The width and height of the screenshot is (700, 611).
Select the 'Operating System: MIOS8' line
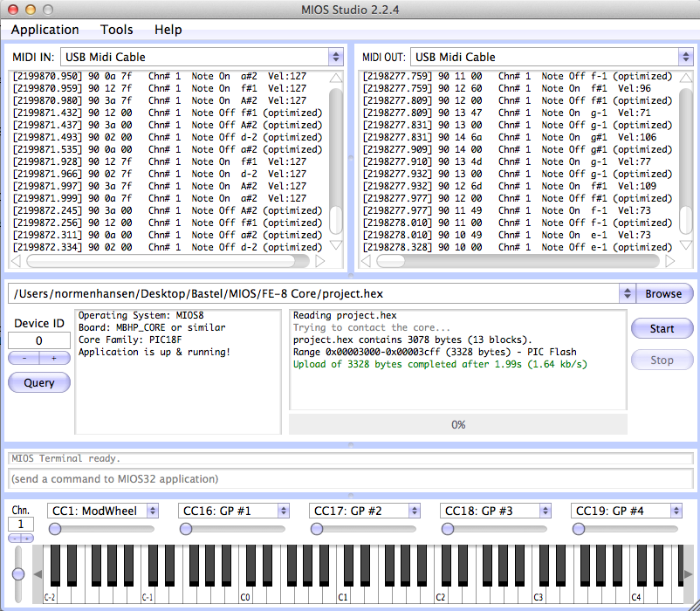(141, 316)
